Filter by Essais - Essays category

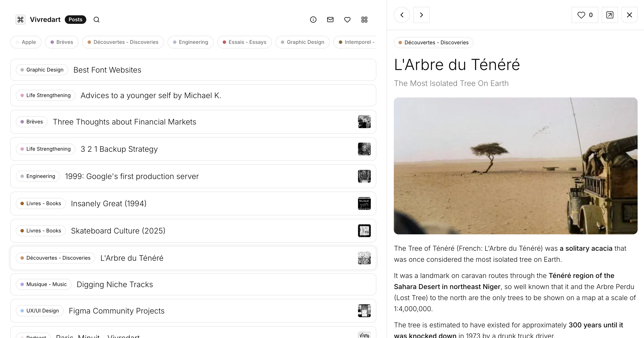point(244,42)
